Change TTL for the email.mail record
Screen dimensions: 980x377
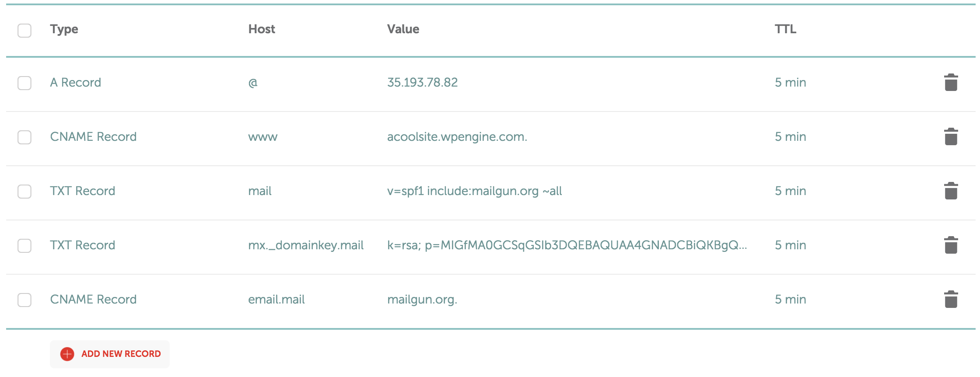point(790,300)
